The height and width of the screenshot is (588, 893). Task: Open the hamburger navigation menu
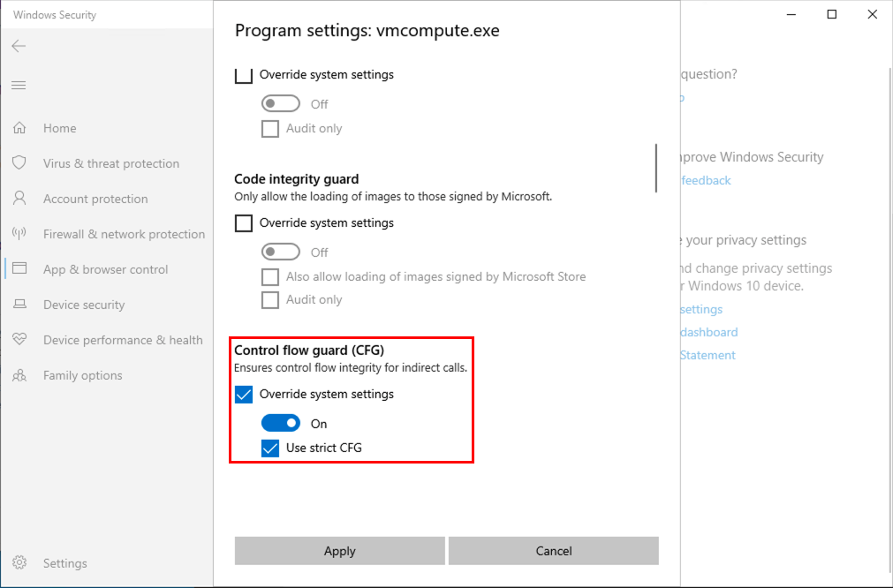coord(19,86)
